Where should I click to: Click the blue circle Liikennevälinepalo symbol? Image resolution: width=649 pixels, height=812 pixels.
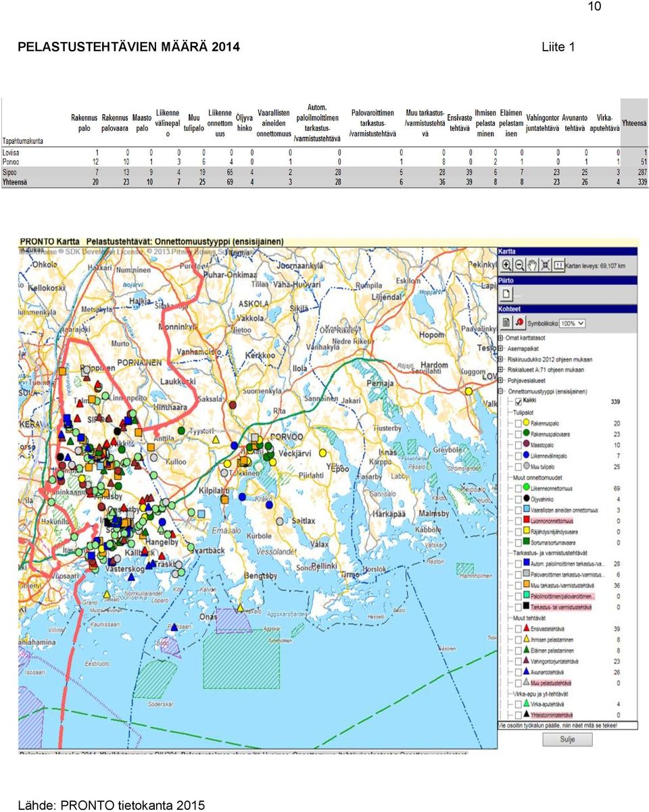526,455
